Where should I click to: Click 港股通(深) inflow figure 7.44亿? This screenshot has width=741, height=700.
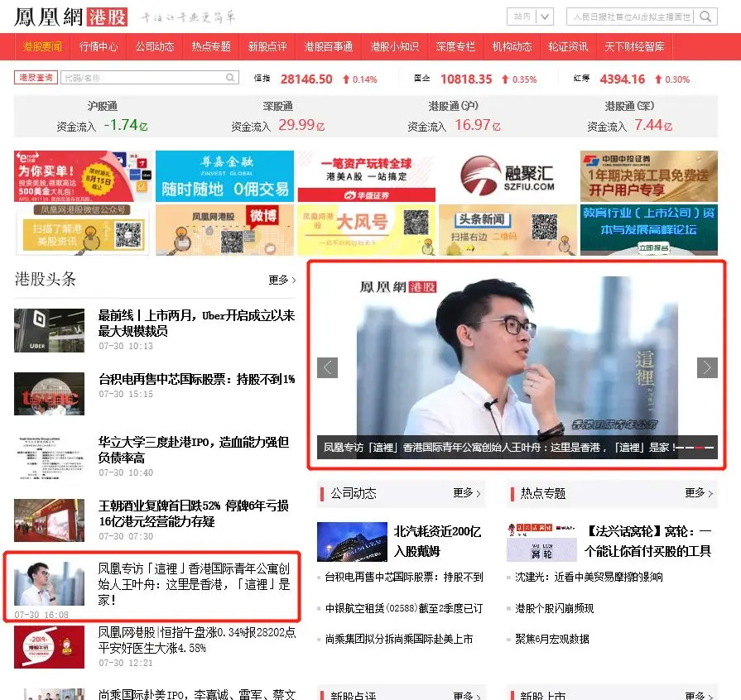[x=652, y=125]
